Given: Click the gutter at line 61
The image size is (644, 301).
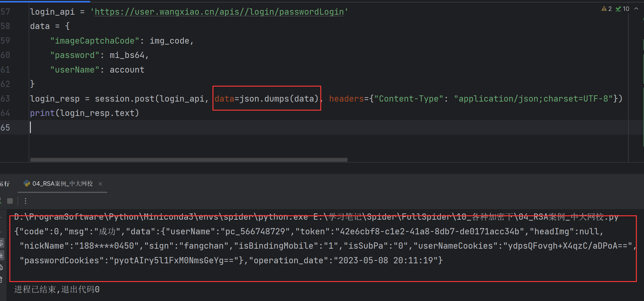Looking at the screenshot, I should click(x=5, y=70).
